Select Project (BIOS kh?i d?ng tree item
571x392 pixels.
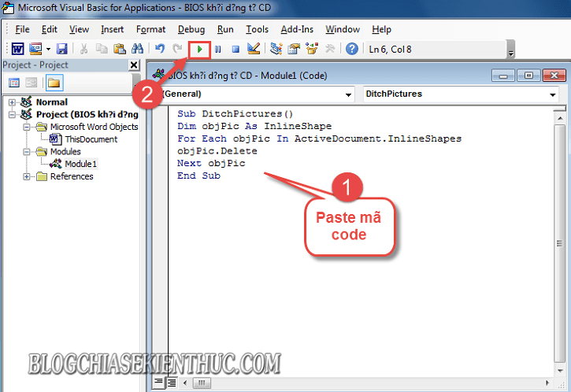coord(87,115)
